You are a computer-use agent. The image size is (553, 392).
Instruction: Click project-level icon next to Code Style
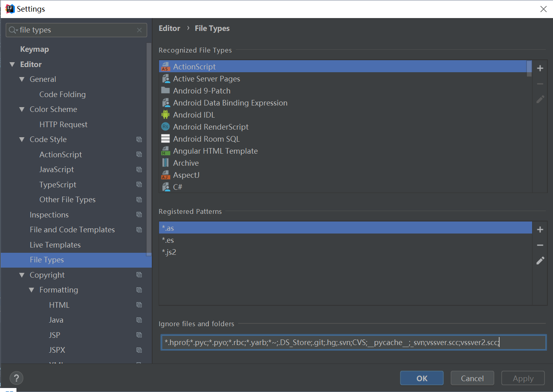[139, 140]
